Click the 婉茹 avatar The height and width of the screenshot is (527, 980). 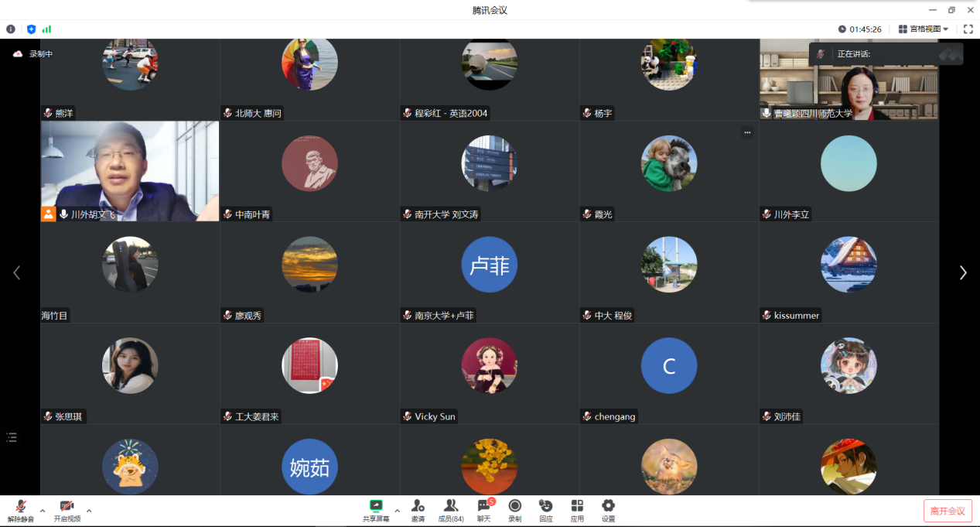click(309, 467)
